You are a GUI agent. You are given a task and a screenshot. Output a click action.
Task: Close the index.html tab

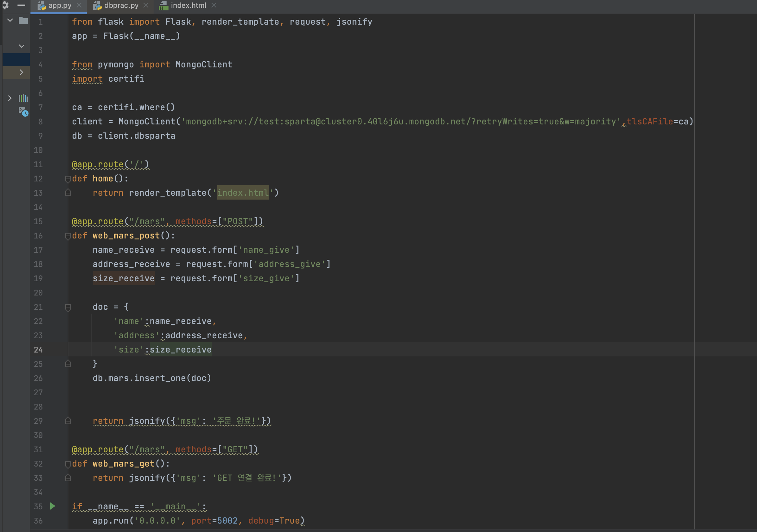pyautogui.click(x=214, y=5)
